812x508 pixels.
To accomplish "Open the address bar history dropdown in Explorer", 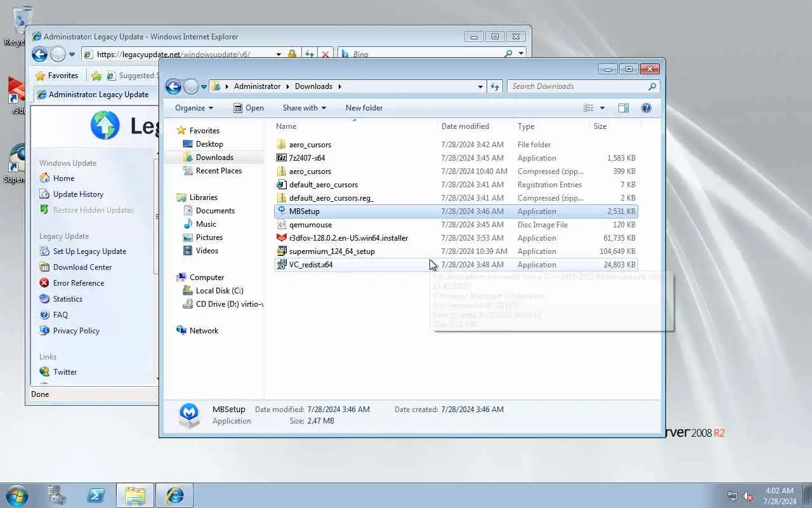I will (480, 86).
